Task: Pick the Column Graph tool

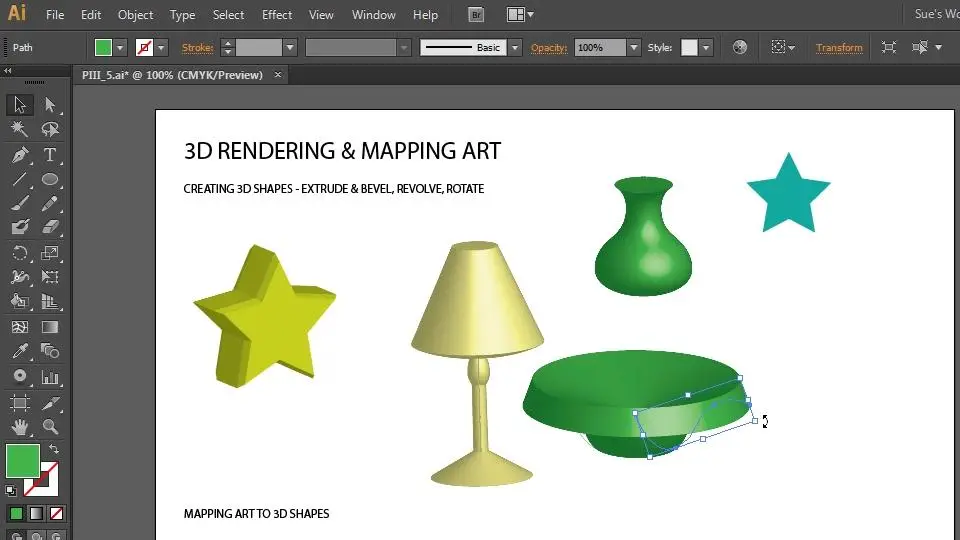Action: coord(50,377)
